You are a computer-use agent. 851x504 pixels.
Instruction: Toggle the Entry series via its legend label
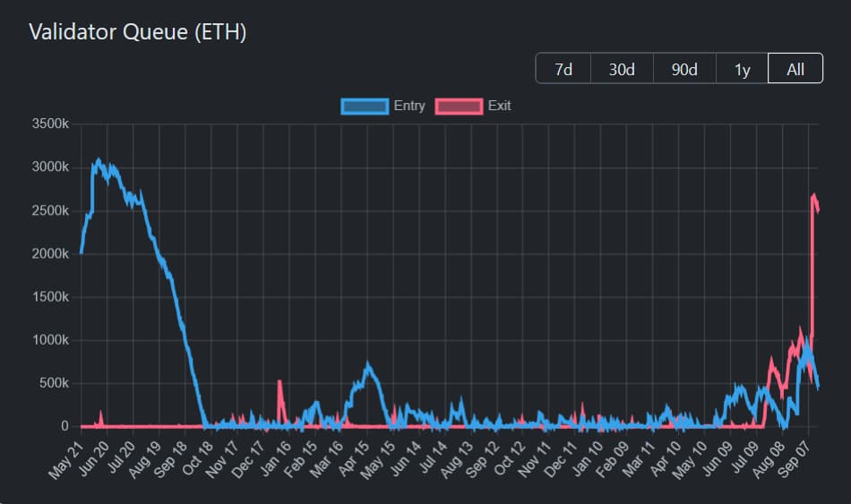(409, 107)
